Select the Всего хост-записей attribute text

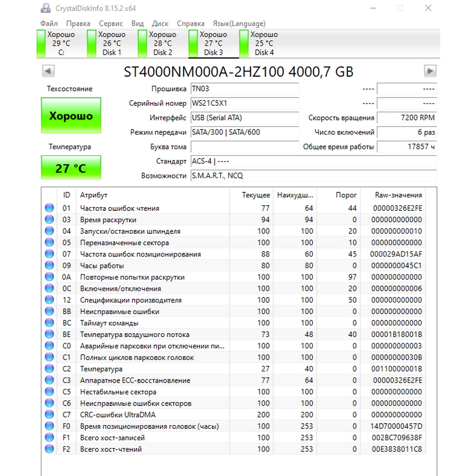[112, 438]
